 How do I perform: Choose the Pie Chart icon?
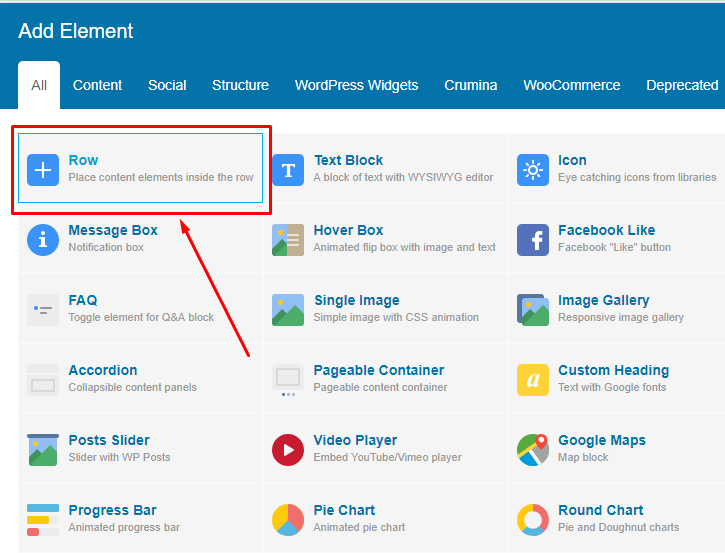click(x=288, y=520)
